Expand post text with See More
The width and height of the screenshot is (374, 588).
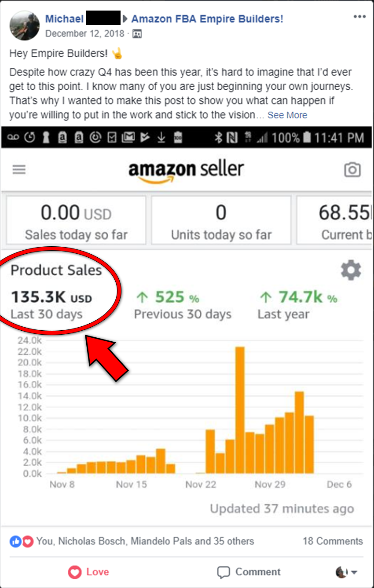(287, 115)
